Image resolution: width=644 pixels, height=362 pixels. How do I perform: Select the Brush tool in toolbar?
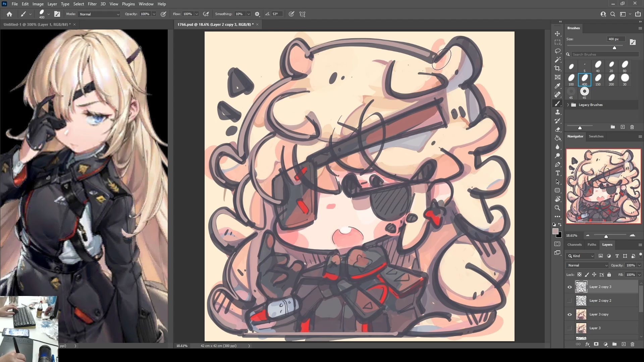(x=557, y=103)
